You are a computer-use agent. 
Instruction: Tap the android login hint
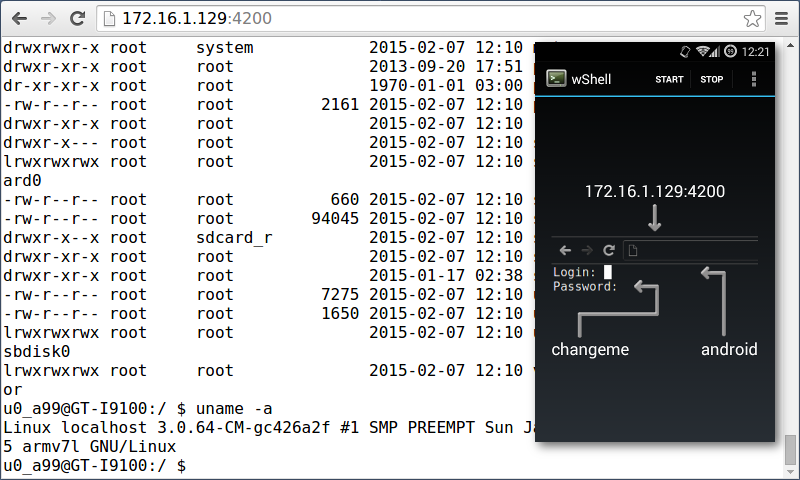729,349
